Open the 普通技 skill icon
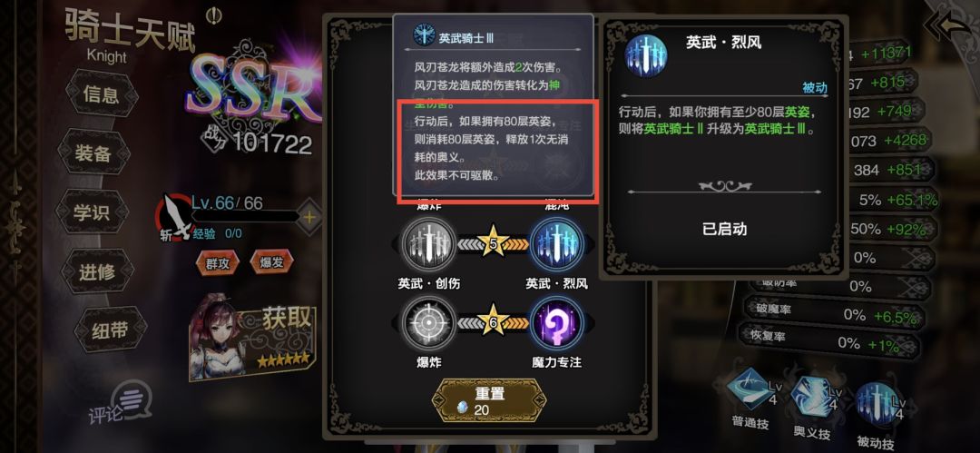The width and height of the screenshot is (980, 453). tap(752, 389)
